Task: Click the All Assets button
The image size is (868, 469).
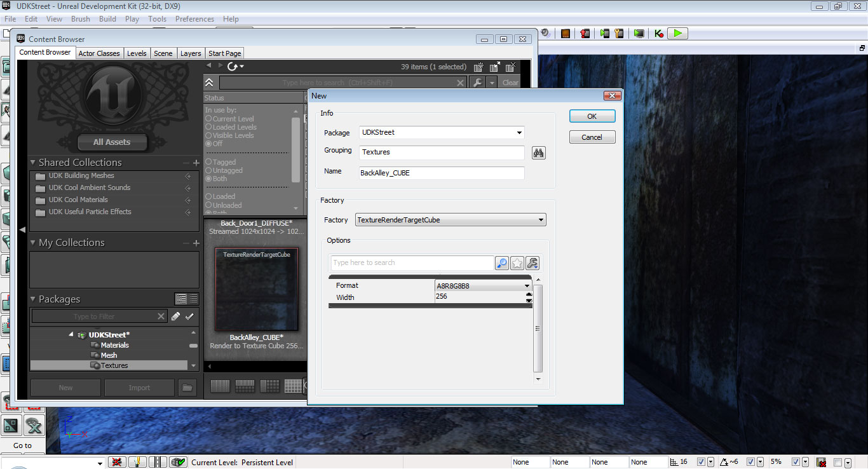Action: [112, 142]
